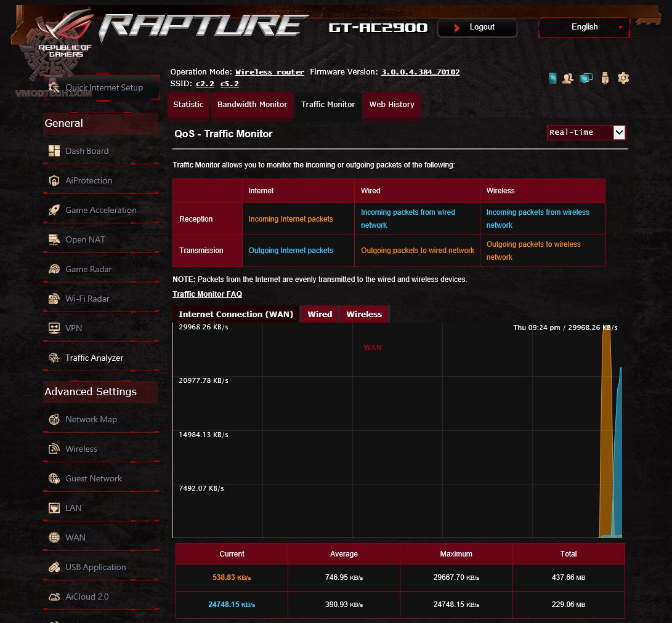Click the Game Radar icon

point(54,269)
